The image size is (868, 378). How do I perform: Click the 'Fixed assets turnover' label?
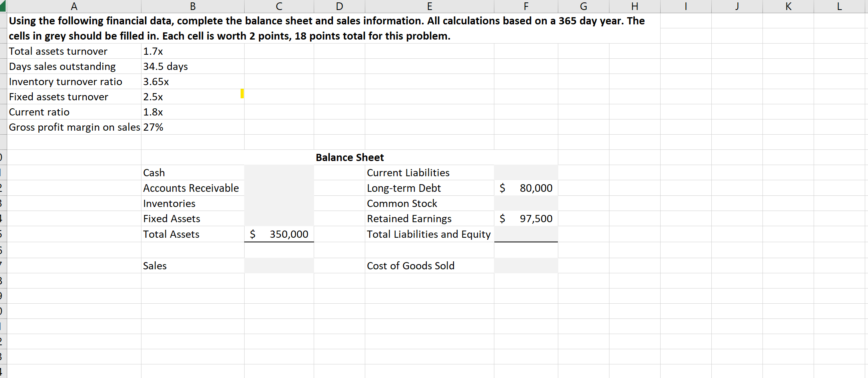coord(58,97)
